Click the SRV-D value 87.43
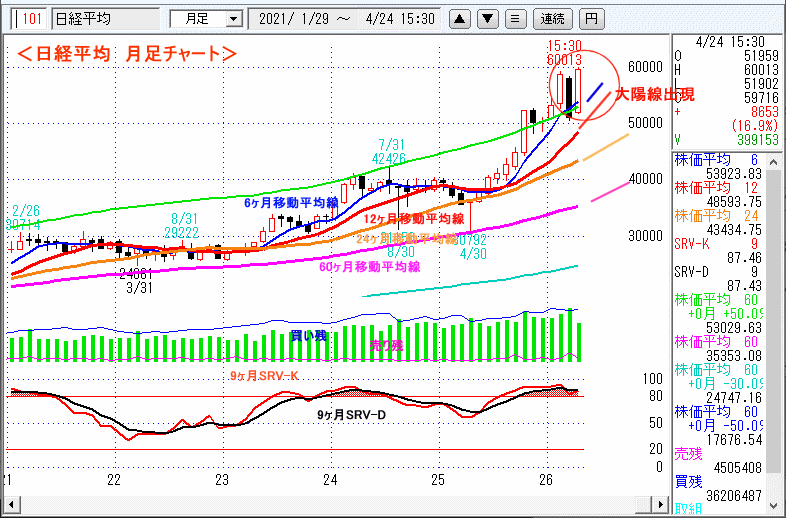 (x=744, y=286)
